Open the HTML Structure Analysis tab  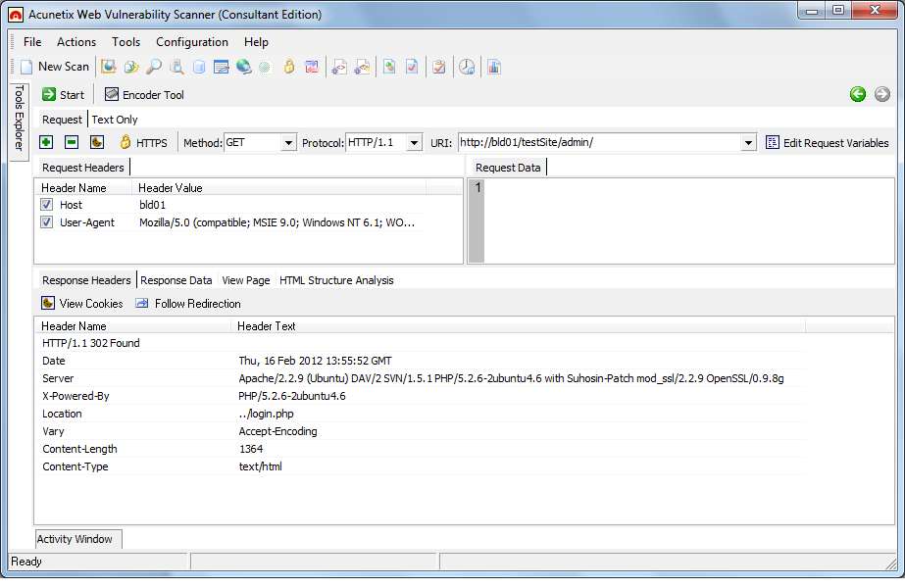[x=336, y=280]
